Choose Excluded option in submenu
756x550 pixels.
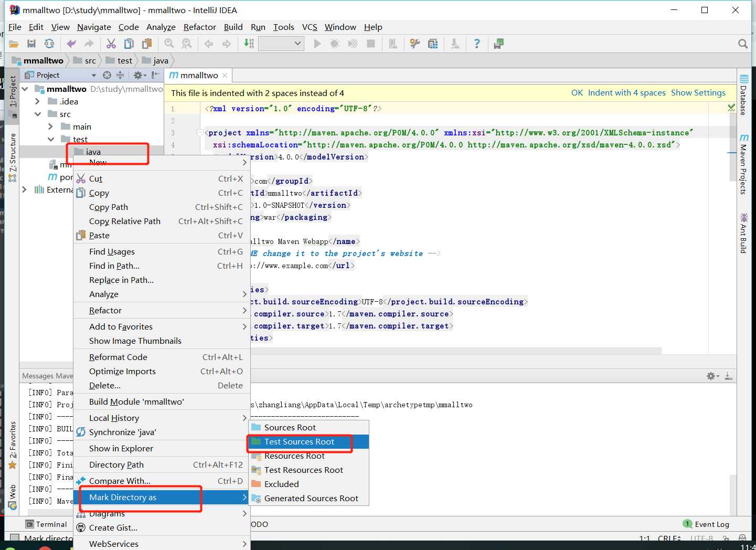point(308,484)
